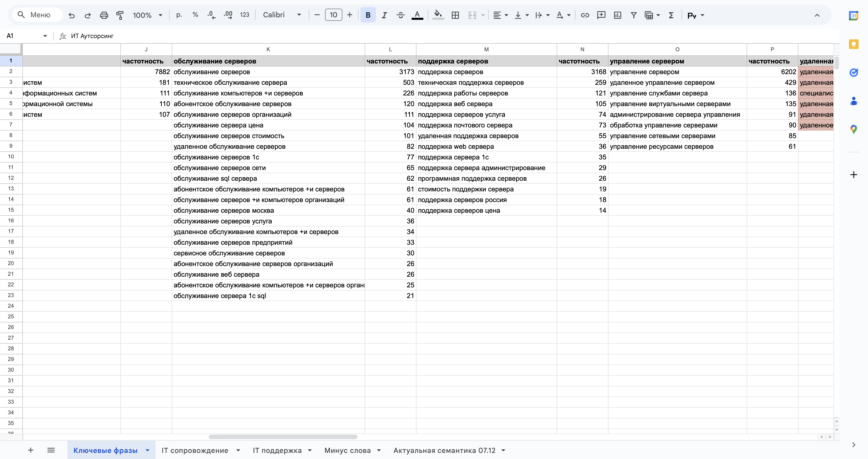Switch to the Минус слова sheet tab
Viewport: 868px width, 459px height.
click(347, 450)
